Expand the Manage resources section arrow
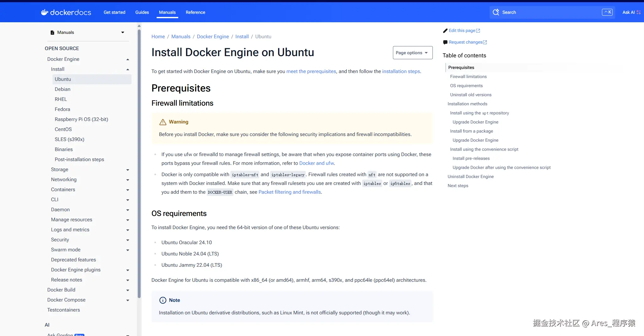The image size is (644, 336). 128,220
